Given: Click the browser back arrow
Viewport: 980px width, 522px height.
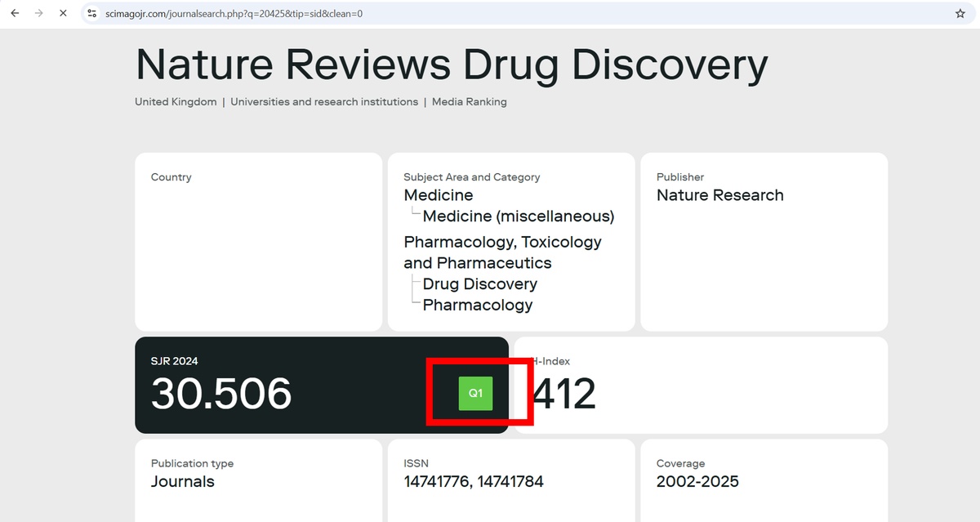Looking at the screenshot, I should tap(15, 14).
